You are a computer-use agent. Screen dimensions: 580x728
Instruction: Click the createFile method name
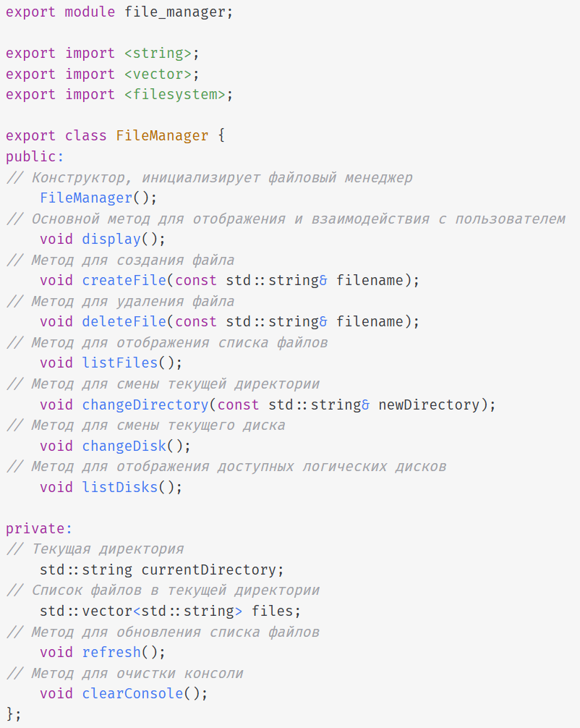click(124, 281)
